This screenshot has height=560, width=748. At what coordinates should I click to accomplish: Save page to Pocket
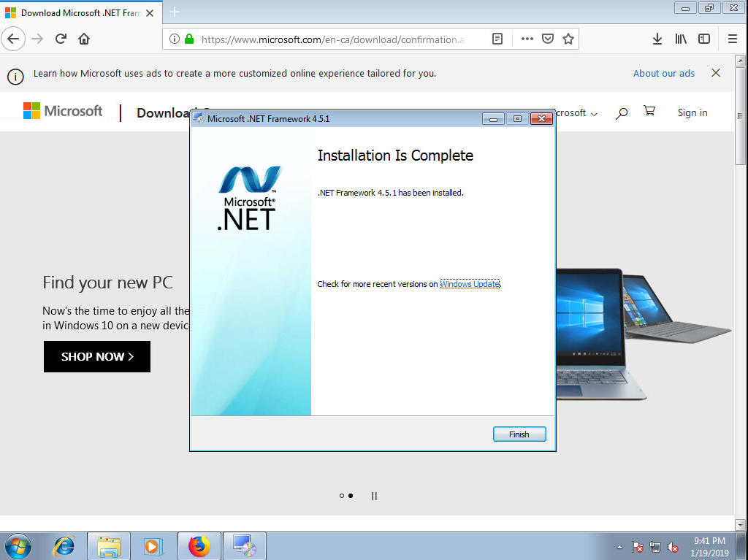pos(548,39)
